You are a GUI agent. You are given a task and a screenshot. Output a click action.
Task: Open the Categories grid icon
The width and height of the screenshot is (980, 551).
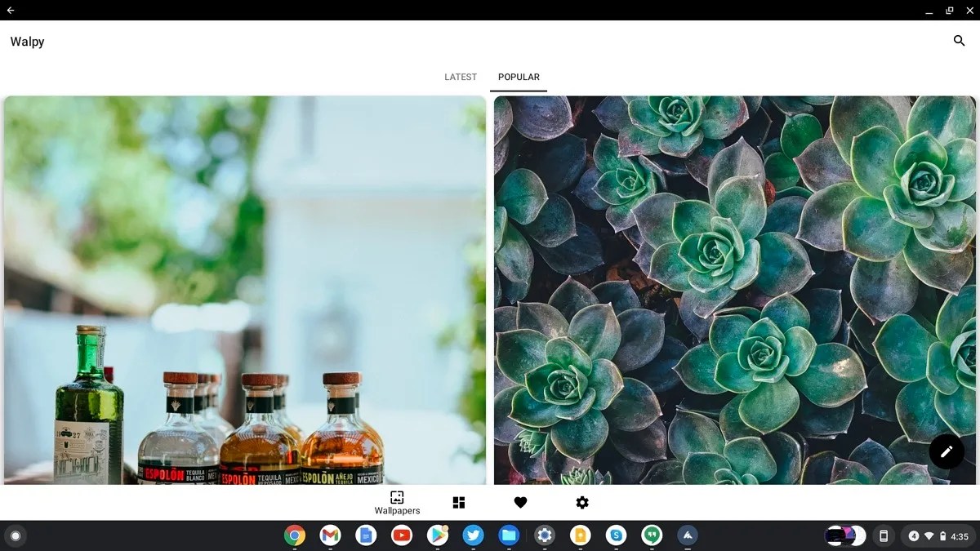(x=459, y=502)
